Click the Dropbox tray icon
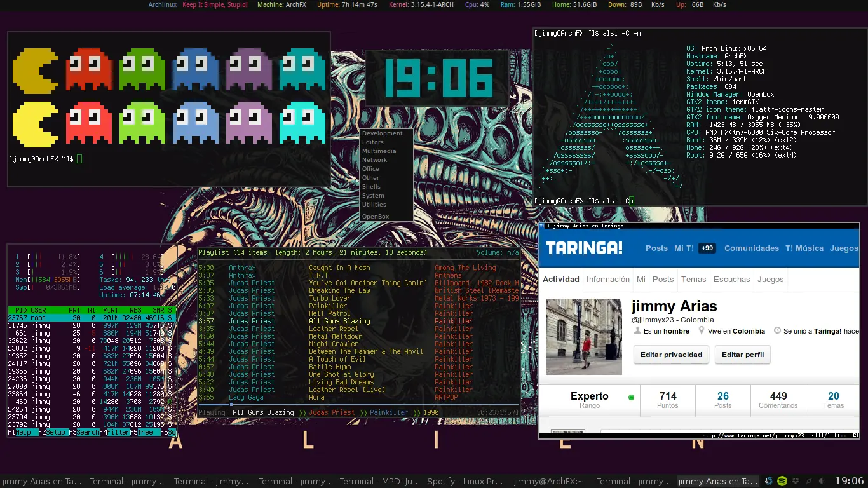 [795, 481]
